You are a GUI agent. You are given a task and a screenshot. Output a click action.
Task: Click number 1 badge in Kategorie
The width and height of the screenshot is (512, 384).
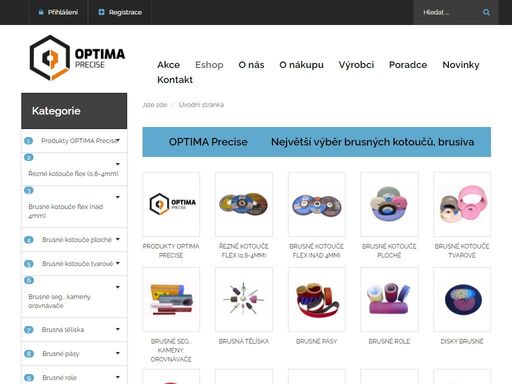tap(29, 141)
